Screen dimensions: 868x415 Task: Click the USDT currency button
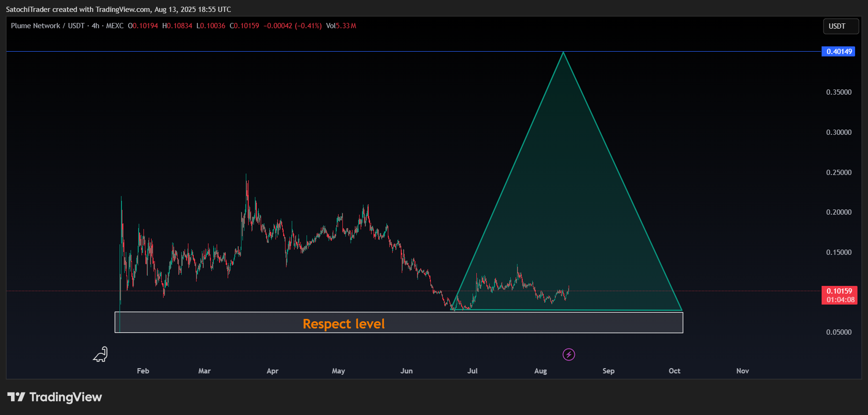(841, 26)
